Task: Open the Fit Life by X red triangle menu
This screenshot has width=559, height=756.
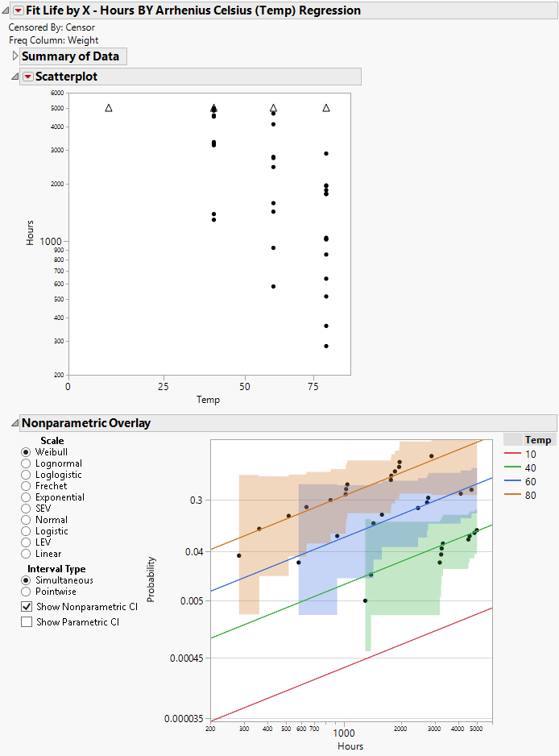Action: (19, 10)
